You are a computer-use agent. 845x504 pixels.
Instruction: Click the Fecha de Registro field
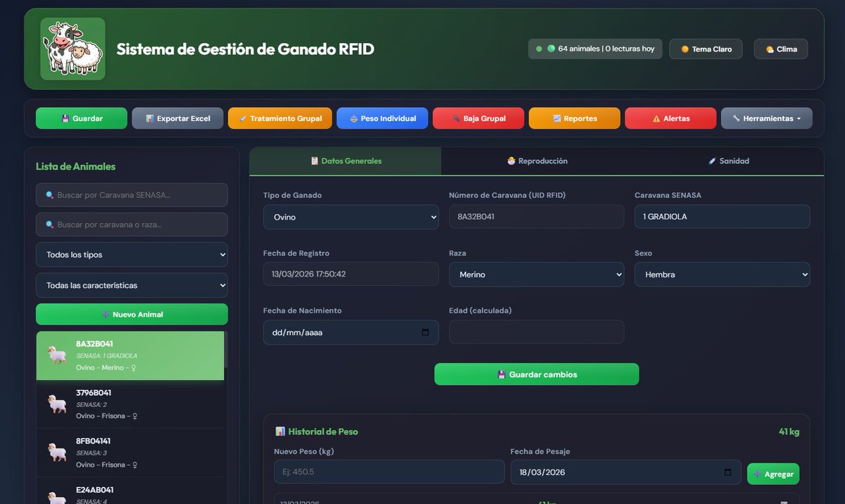351,274
